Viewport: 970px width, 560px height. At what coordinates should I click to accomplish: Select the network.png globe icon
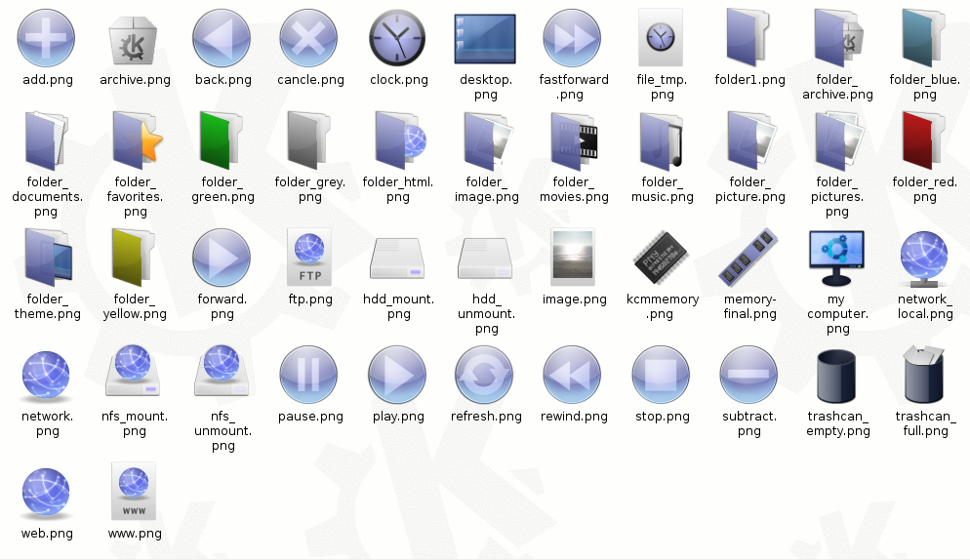[47, 377]
